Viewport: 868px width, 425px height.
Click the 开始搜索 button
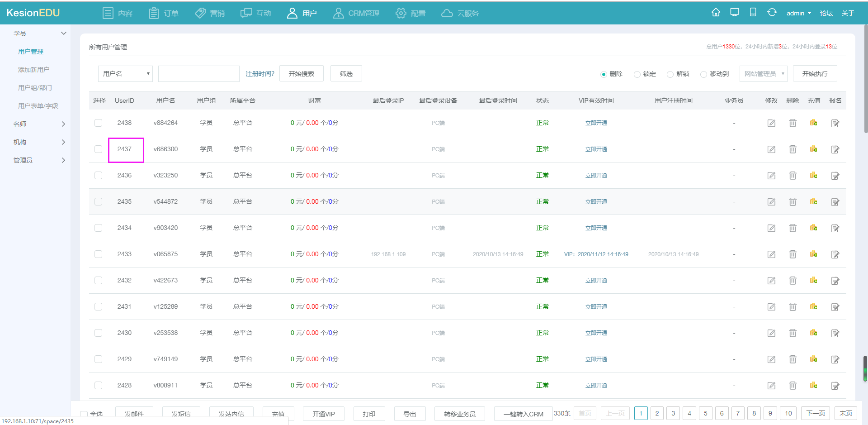pos(301,74)
